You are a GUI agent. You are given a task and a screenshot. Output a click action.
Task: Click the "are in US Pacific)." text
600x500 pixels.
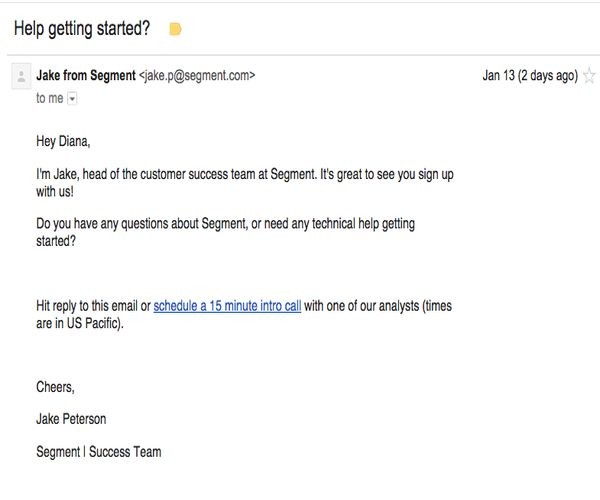(x=80, y=323)
